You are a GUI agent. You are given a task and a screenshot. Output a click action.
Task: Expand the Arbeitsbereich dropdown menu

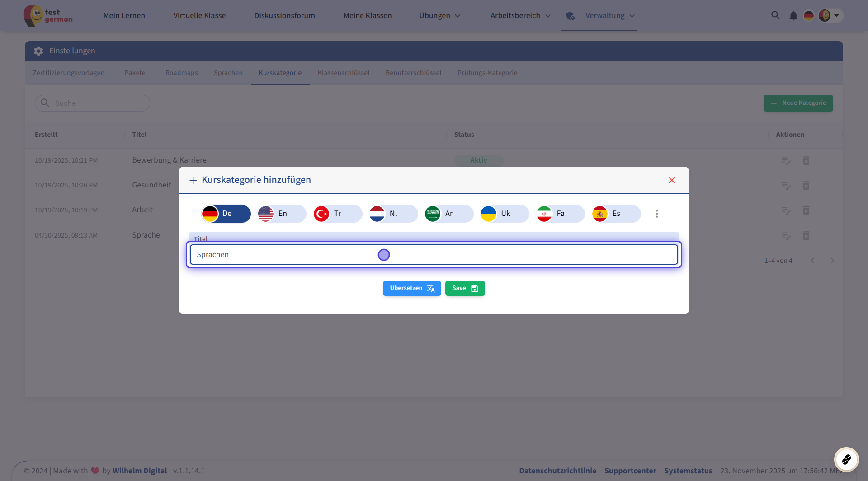click(x=520, y=16)
